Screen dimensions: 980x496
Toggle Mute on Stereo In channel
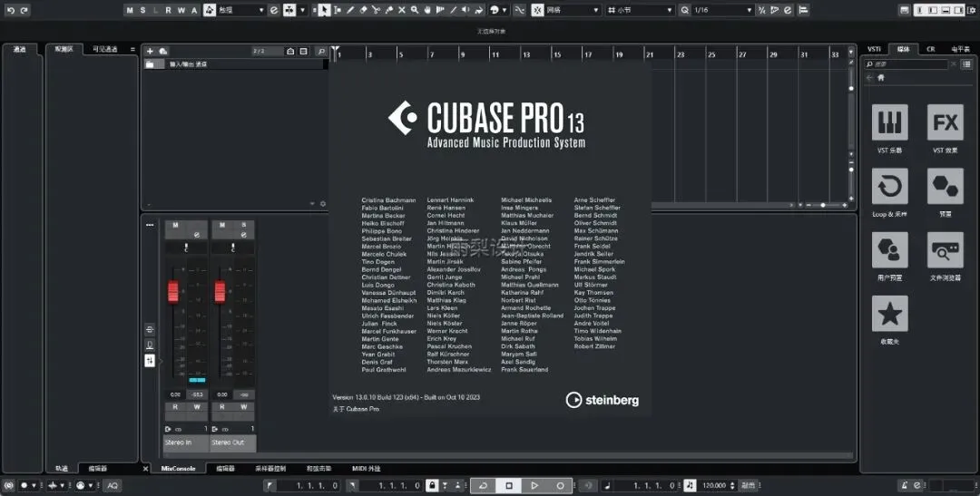coord(176,225)
